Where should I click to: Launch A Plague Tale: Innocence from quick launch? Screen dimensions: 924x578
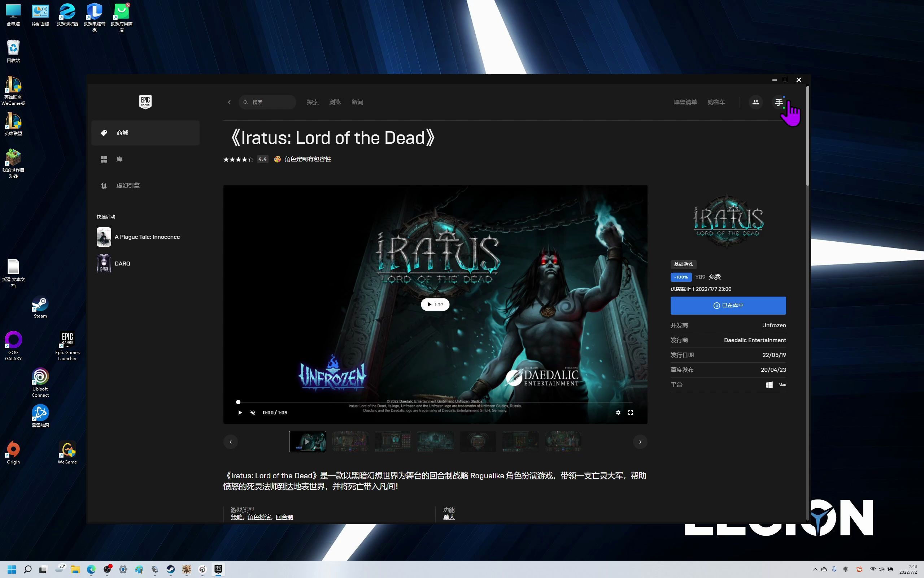coord(145,237)
